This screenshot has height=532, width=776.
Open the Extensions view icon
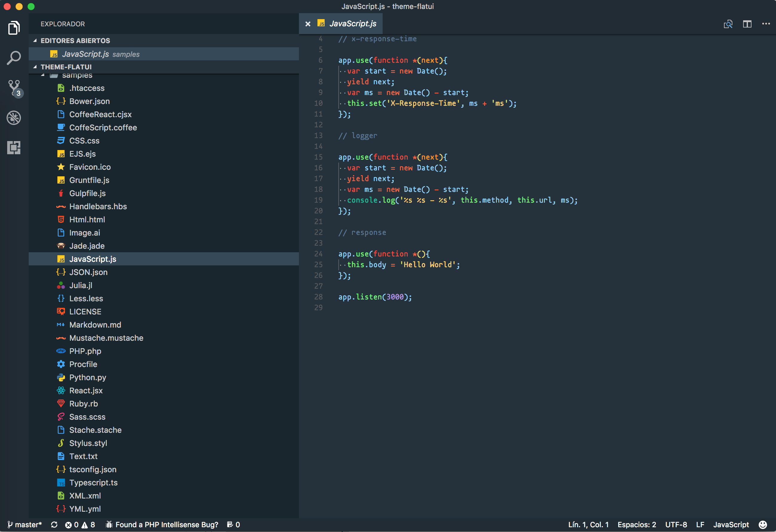pos(14,147)
